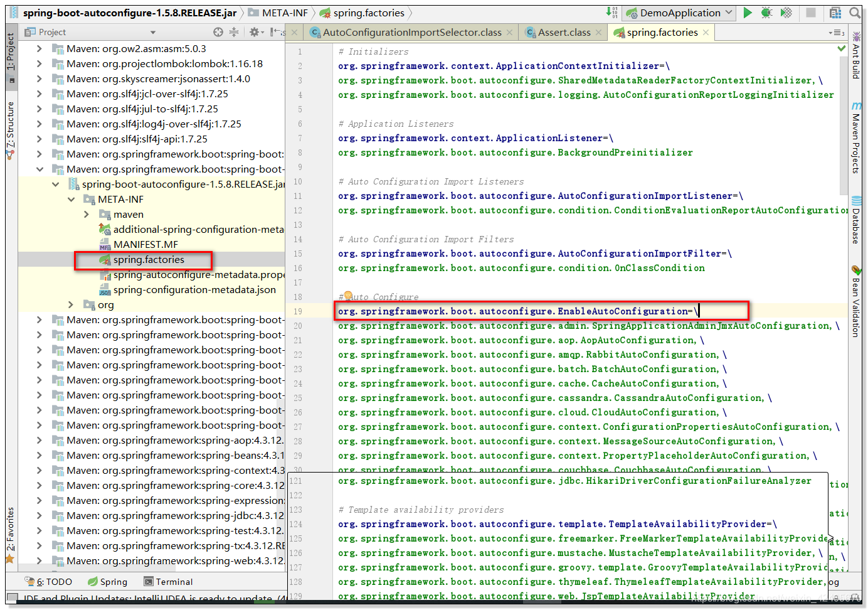Viewport: 868px width, 610px height.
Task: Expand the org package folder
Action: coord(71,304)
